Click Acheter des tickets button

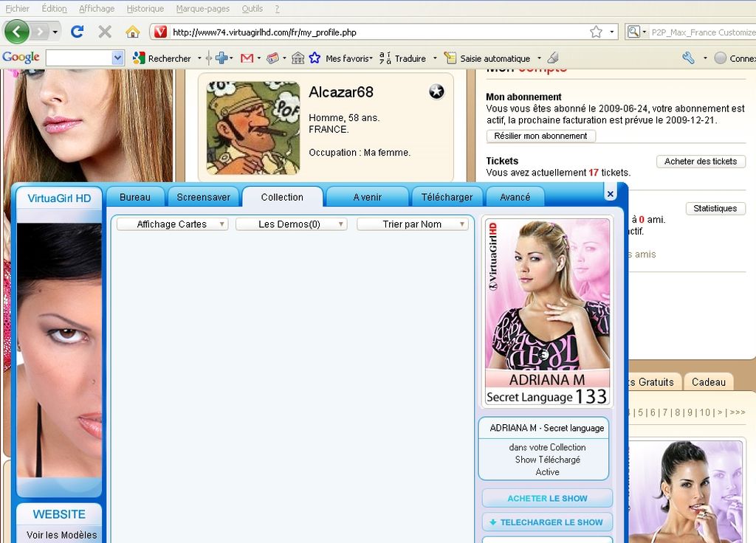click(701, 162)
